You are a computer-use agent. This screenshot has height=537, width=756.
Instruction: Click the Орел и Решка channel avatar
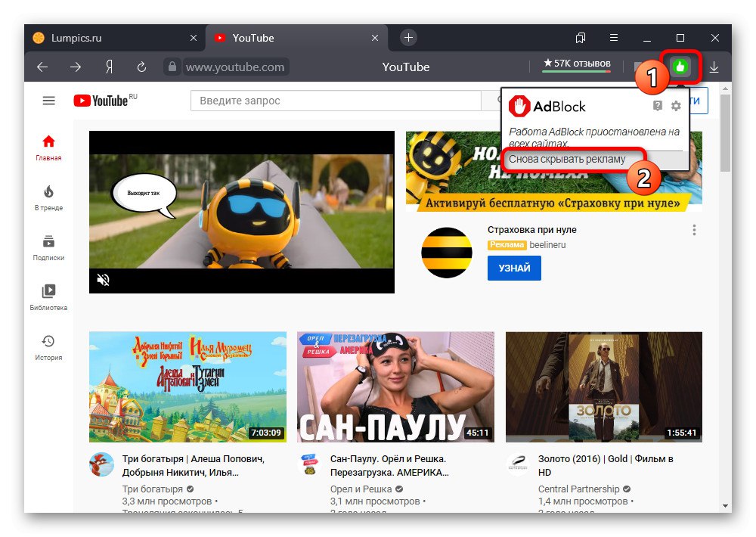coord(310,464)
